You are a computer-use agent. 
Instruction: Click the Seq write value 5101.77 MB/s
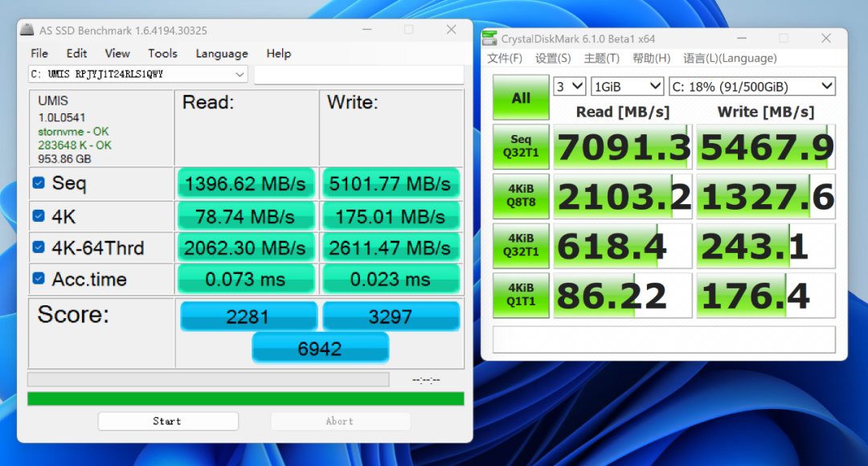tap(391, 184)
